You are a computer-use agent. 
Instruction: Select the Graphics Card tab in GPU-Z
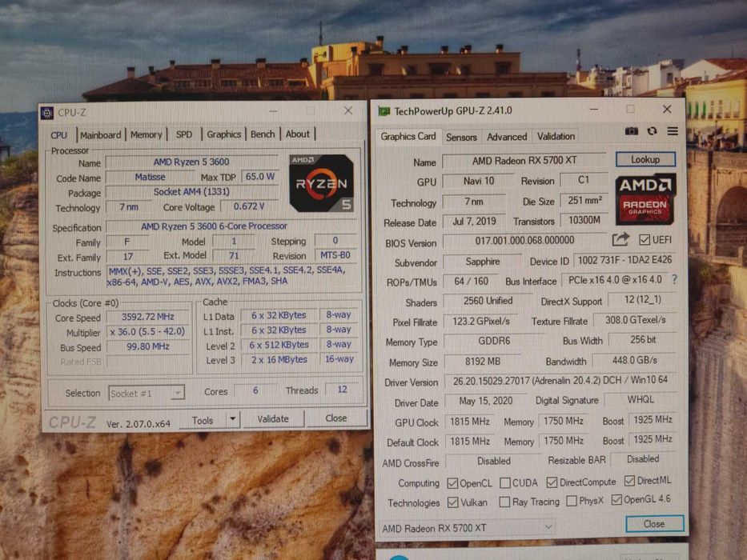408,137
